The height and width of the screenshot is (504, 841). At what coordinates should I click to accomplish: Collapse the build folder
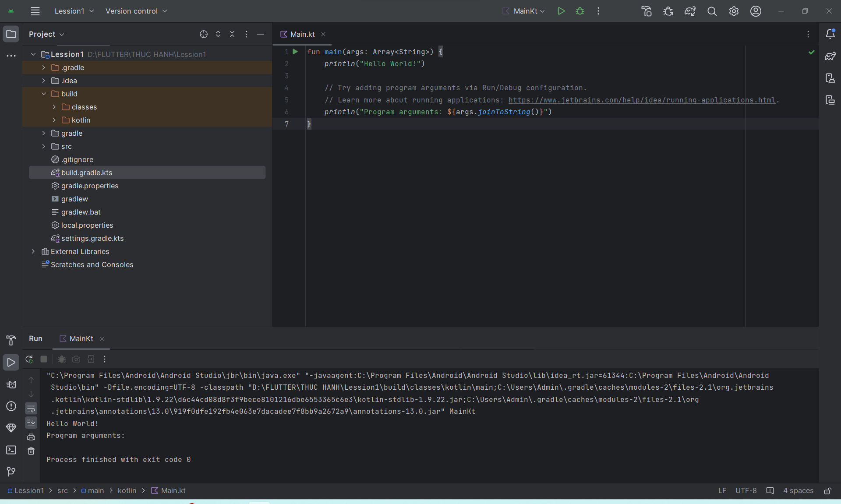(44, 94)
